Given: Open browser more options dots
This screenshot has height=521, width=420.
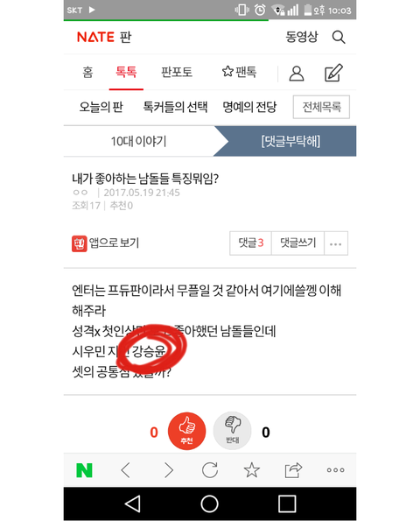Looking at the screenshot, I should point(335,470).
